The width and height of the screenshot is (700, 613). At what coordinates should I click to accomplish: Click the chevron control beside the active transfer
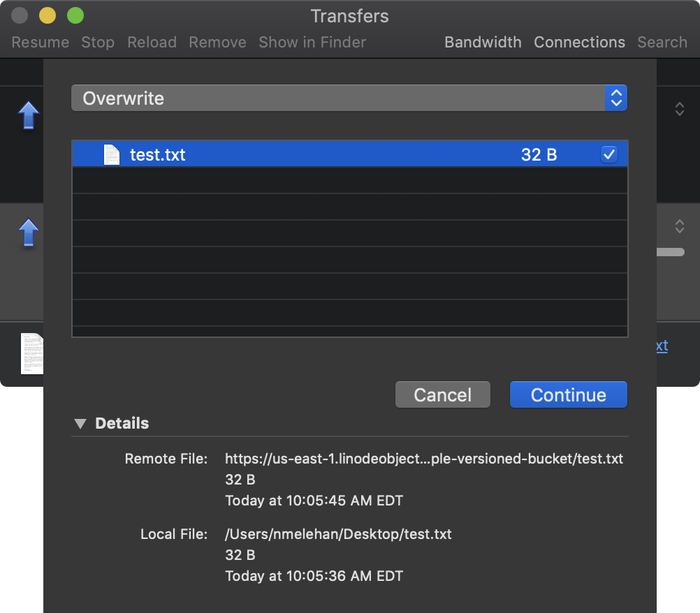click(x=680, y=226)
